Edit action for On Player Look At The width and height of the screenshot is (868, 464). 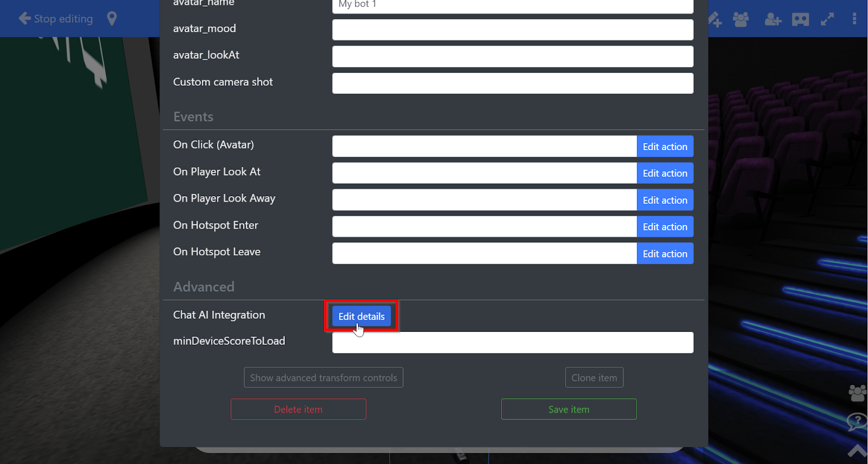point(665,173)
